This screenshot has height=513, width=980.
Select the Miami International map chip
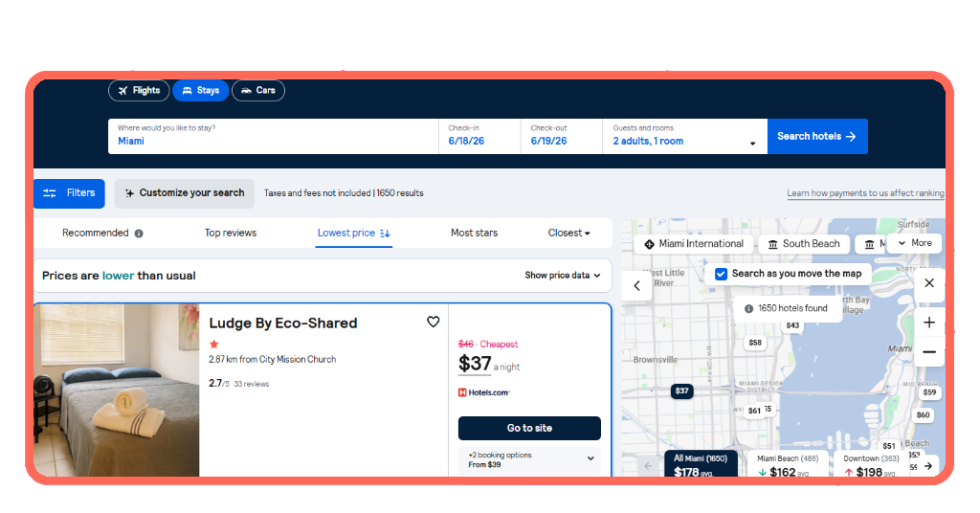pos(694,244)
